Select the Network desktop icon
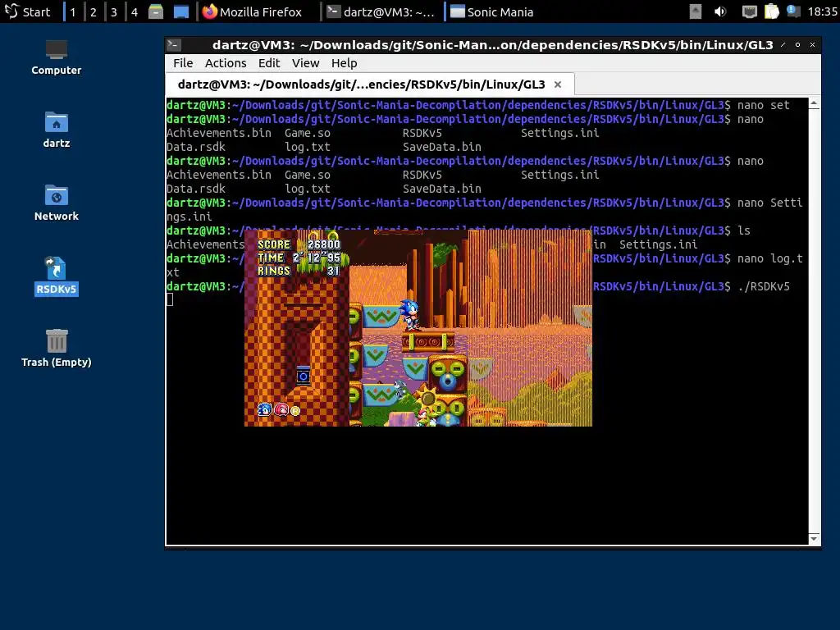The height and width of the screenshot is (630, 840). tap(57, 203)
